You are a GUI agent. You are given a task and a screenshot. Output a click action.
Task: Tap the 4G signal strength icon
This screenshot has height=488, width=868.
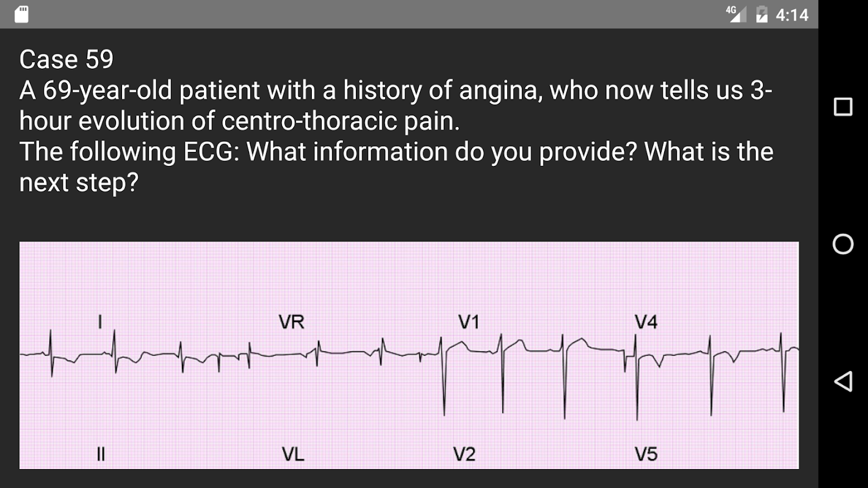point(736,14)
